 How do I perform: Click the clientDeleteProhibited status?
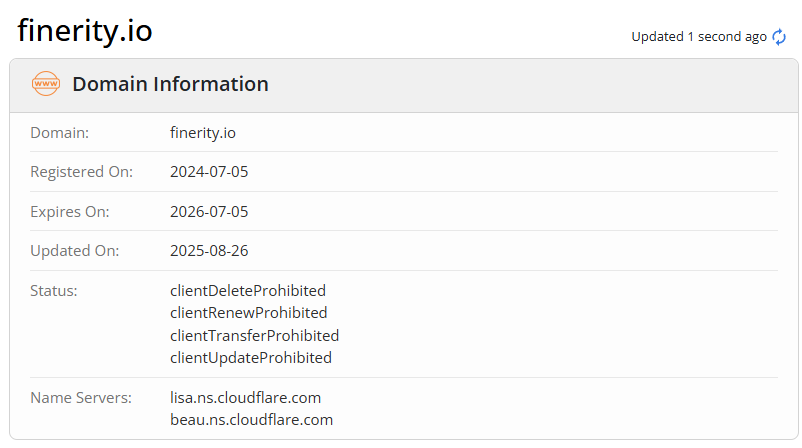click(248, 291)
